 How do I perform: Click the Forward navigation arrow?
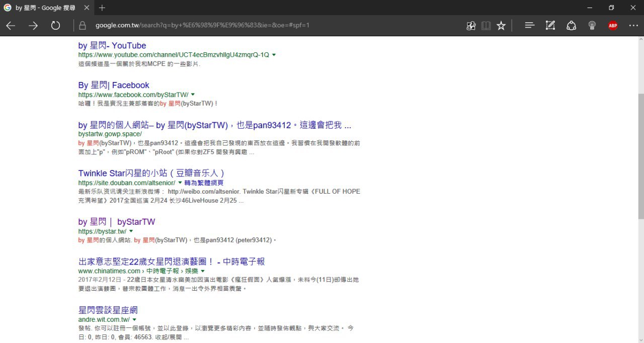coord(33,26)
